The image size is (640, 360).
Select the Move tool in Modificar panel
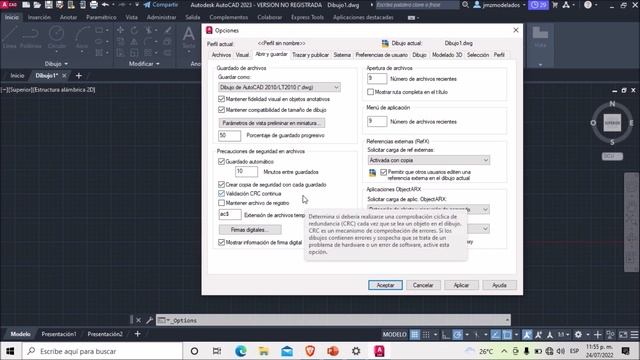pyautogui.click(x=120, y=30)
